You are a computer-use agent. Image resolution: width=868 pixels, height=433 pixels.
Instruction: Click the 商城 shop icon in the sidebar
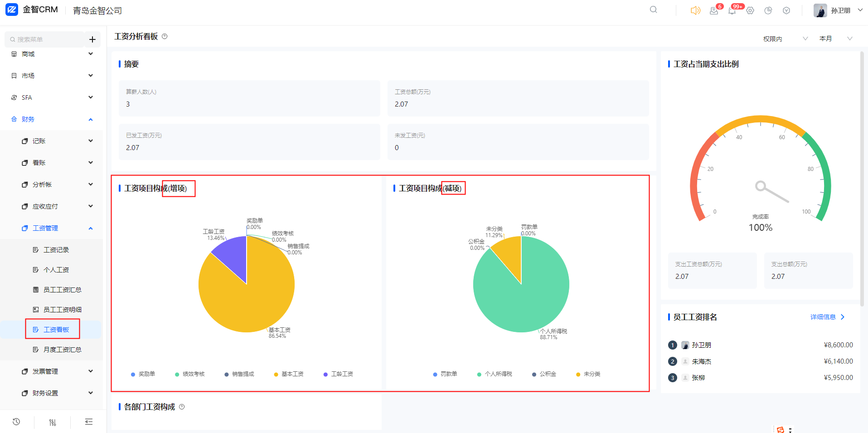click(14, 54)
